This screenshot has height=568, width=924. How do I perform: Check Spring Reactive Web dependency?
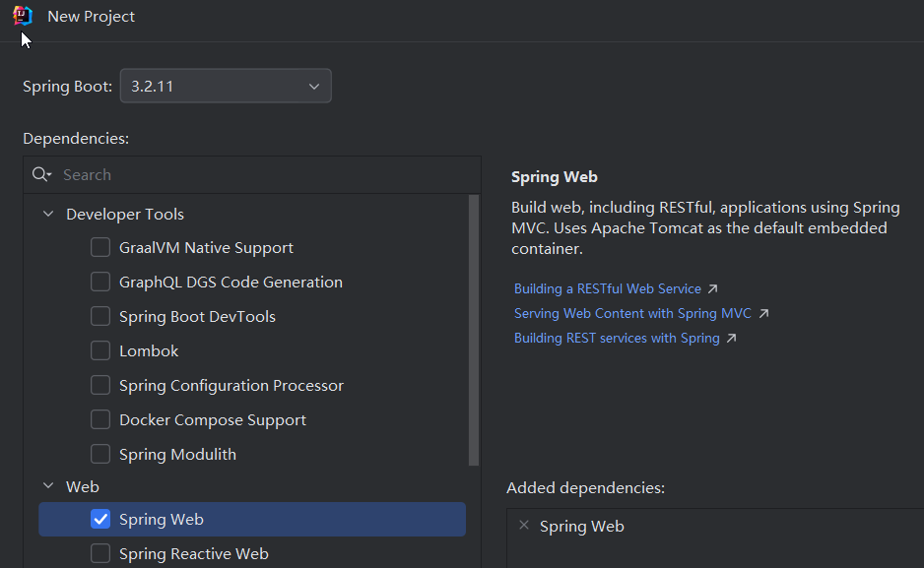pos(100,553)
